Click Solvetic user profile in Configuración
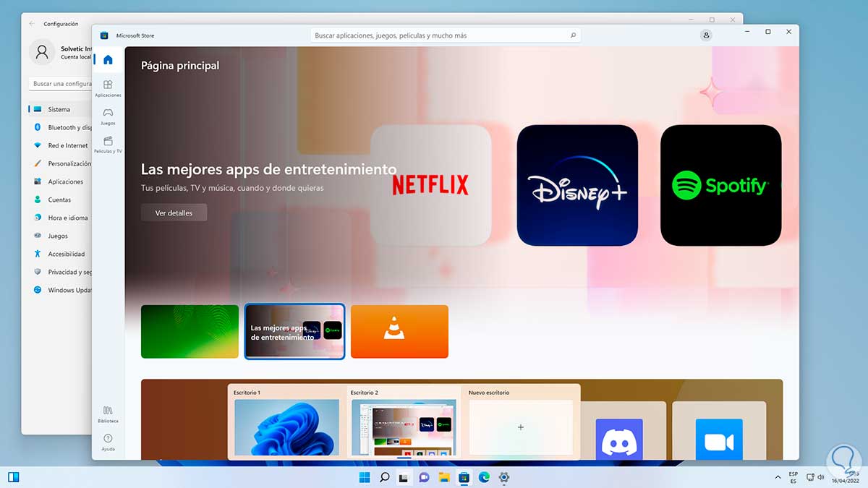The image size is (868, 488). coord(61,52)
